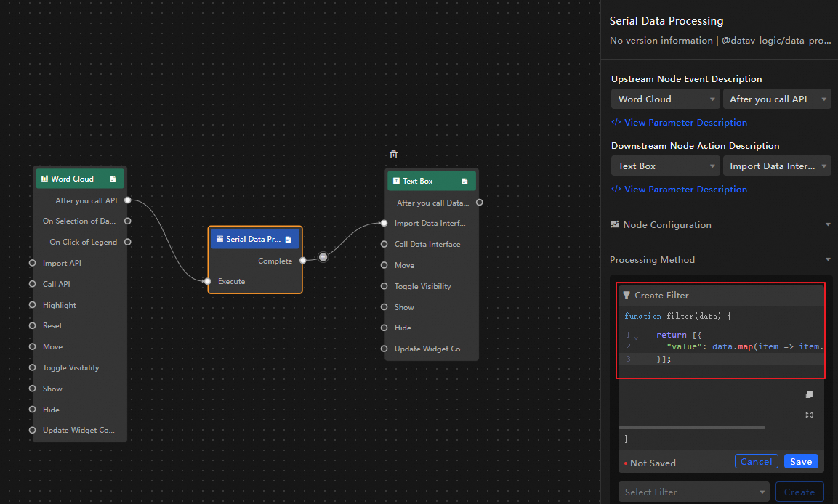
Task: Click the Text Box Toggle Visibility port
Action: [x=384, y=286]
